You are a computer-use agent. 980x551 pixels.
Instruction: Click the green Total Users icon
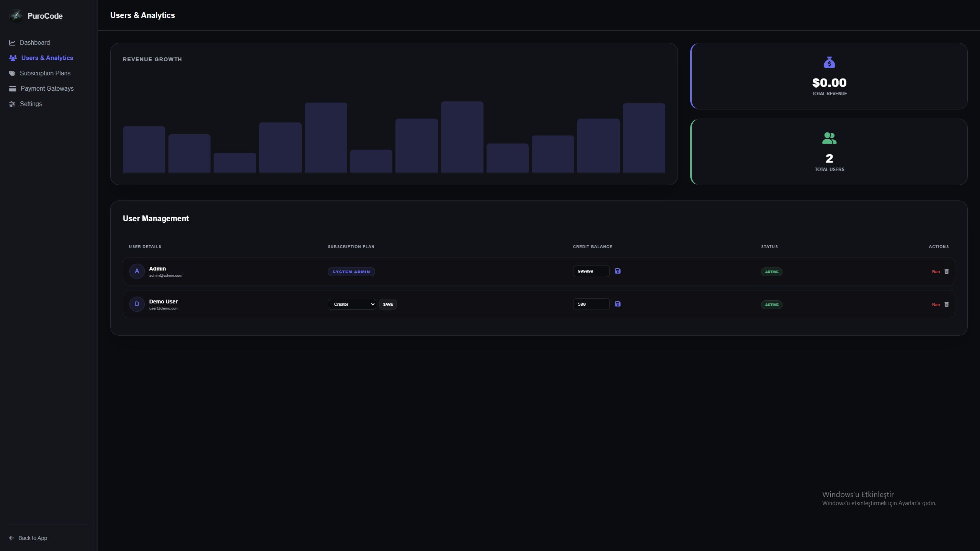[829, 138]
